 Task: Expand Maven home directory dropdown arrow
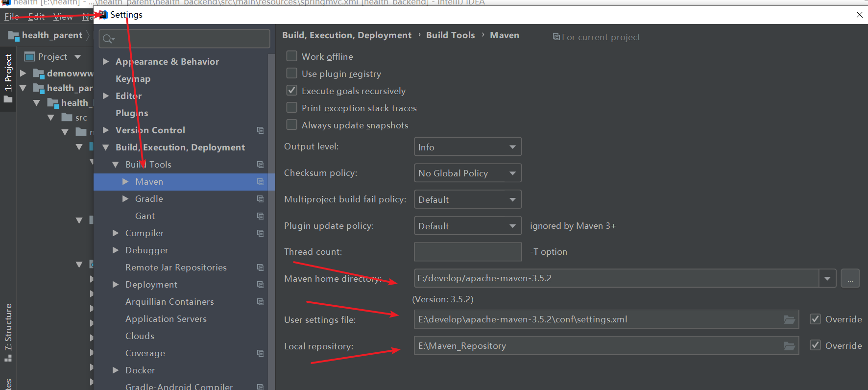coord(827,278)
